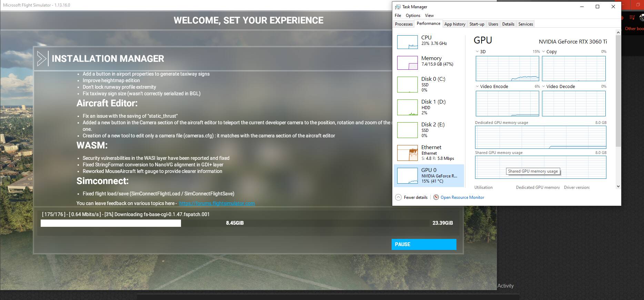Click the Utilisation label under the GPU graphs
Image resolution: width=644 pixels, height=300 pixels.
[x=483, y=187]
